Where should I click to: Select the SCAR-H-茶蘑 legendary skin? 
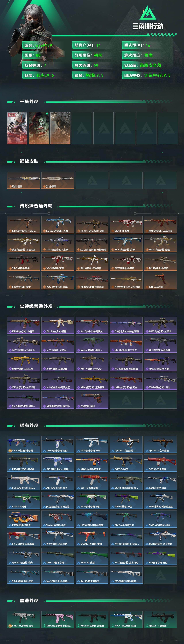[126, 225]
